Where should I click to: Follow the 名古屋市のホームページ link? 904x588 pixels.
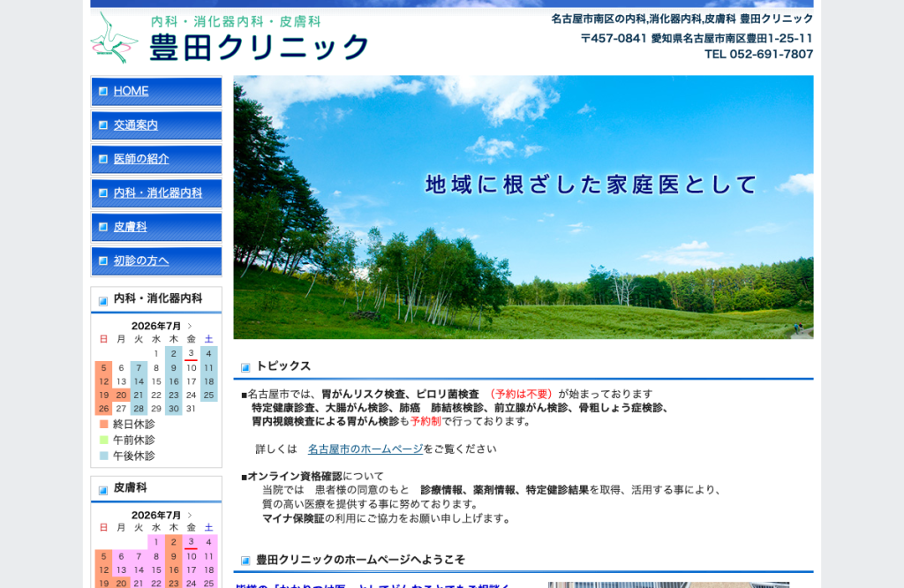[365, 449]
